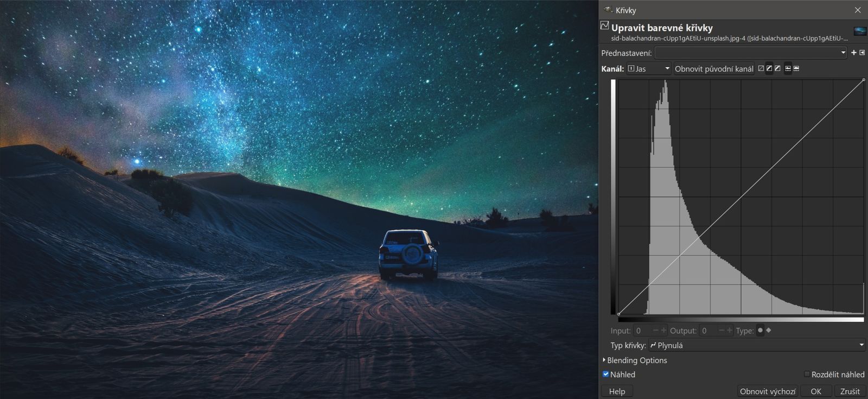
Task: Set point type to corner diamond
Action: [x=769, y=330]
